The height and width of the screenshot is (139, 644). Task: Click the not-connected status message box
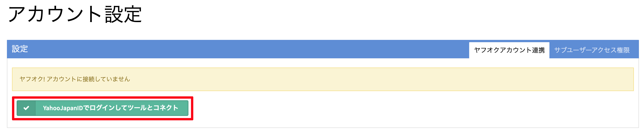pos(322,79)
